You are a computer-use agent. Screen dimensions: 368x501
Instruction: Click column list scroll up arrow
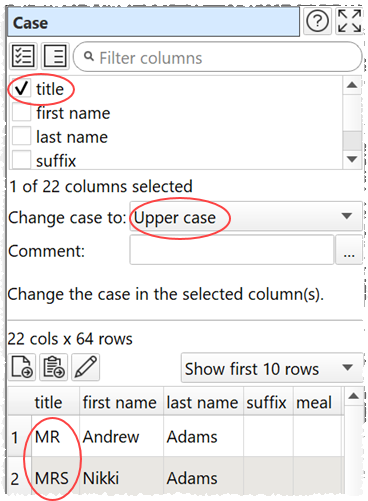tap(352, 85)
